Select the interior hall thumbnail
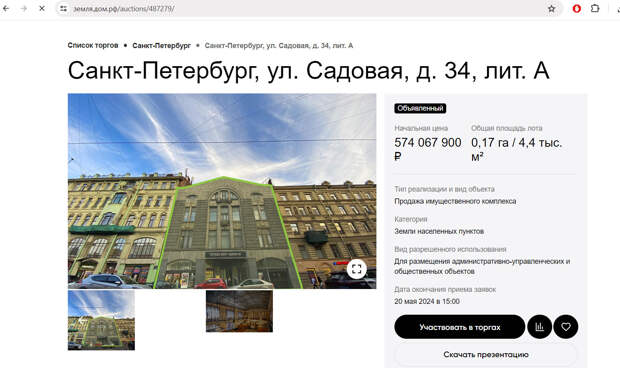This screenshot has height=368, width=620. (239, 311)
